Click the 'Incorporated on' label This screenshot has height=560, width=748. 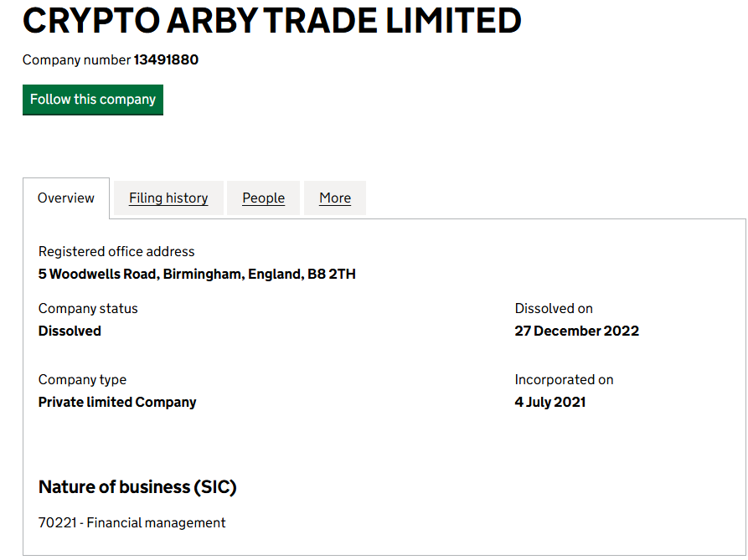(x=564, y=380)
